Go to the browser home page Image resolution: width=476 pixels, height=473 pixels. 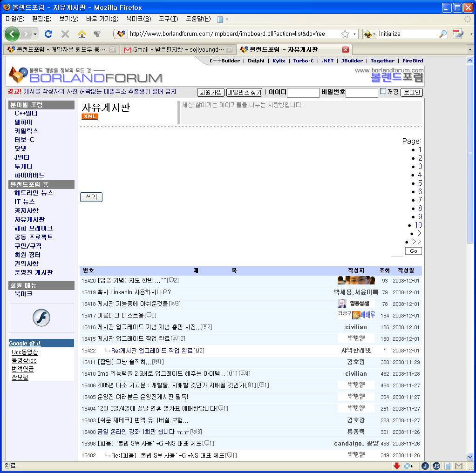[x=82, y=34]
